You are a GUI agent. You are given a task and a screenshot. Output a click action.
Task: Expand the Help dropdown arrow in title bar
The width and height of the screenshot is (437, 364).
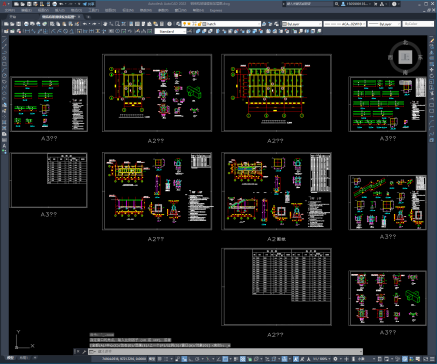399,4
